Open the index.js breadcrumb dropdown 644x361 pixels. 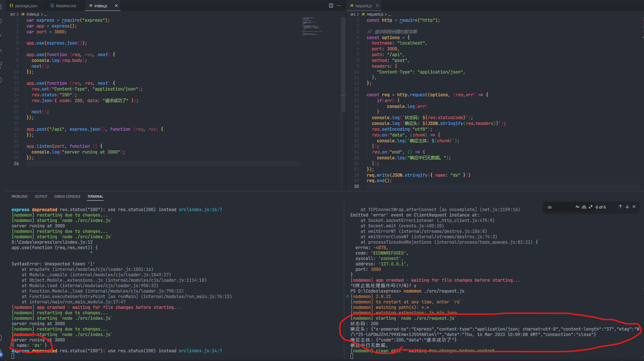[x=30, y=14]
